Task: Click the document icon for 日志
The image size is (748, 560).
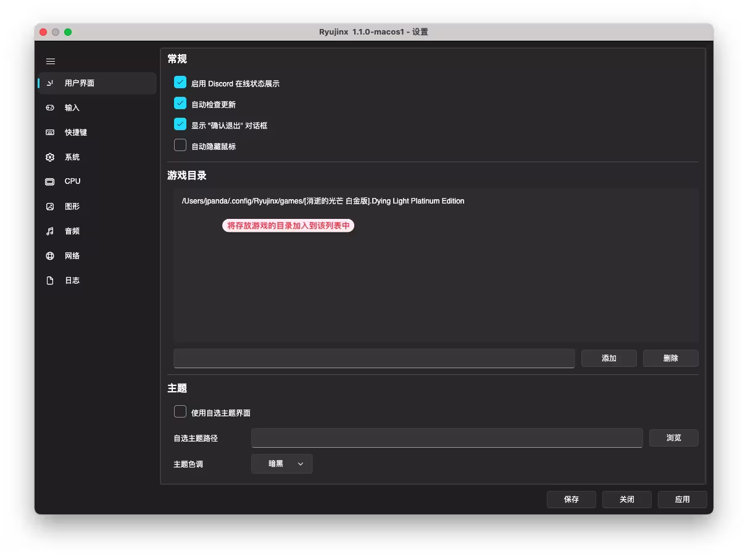Action: coord(50,280)
